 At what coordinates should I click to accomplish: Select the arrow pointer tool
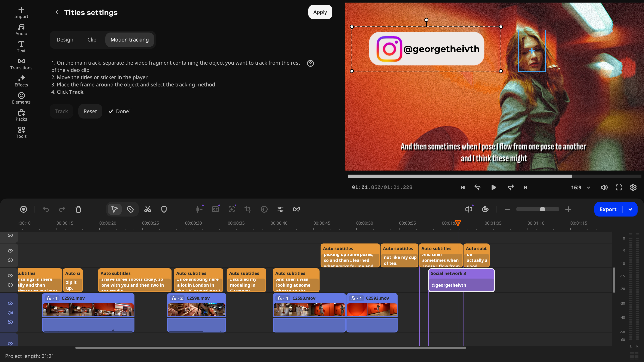click(115, 209)
